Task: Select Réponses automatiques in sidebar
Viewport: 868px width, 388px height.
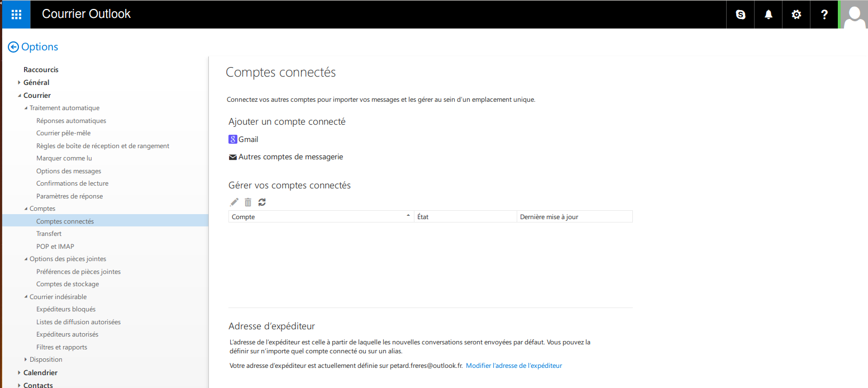Action: 71,121
